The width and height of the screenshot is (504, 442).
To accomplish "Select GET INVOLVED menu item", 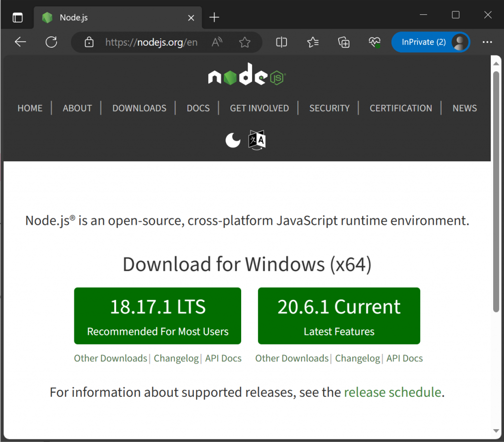I will (259, 108).
